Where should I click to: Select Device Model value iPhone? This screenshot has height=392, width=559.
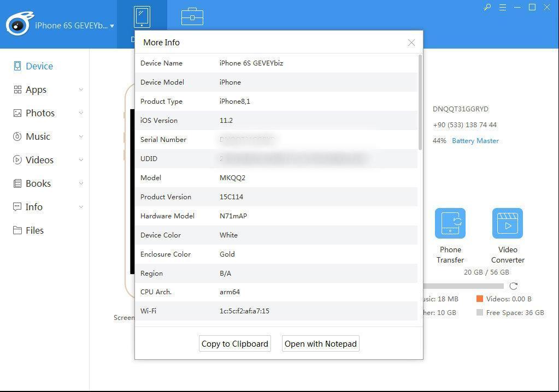coord(230,82)
